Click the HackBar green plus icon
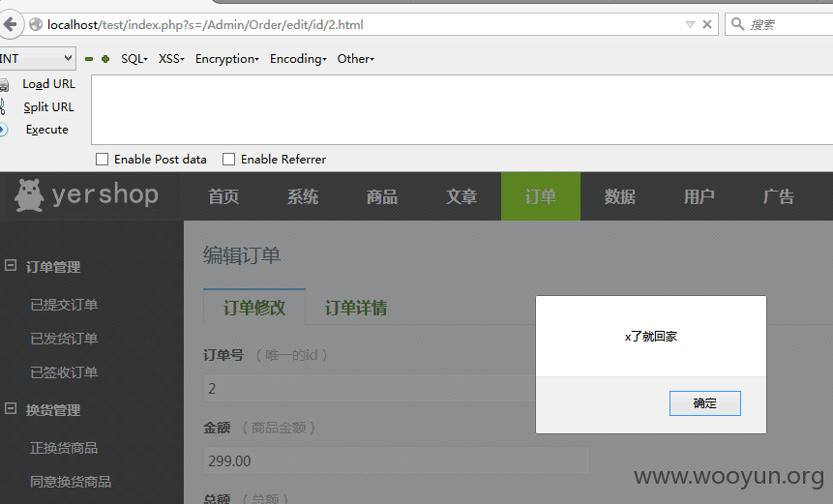Viewport: 833px width, 504px height. click(105, 59)
